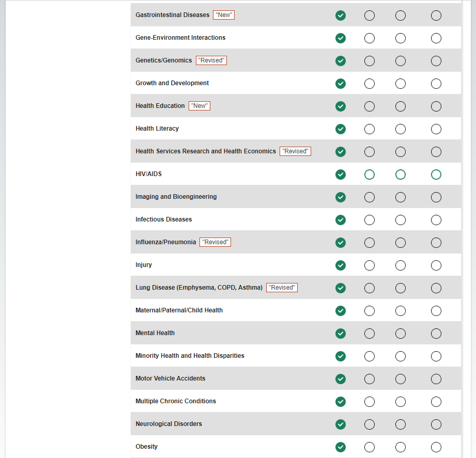
Task: Pick the second radio for Multiple Chronic Conditions
Action: (x=370, y=402)
